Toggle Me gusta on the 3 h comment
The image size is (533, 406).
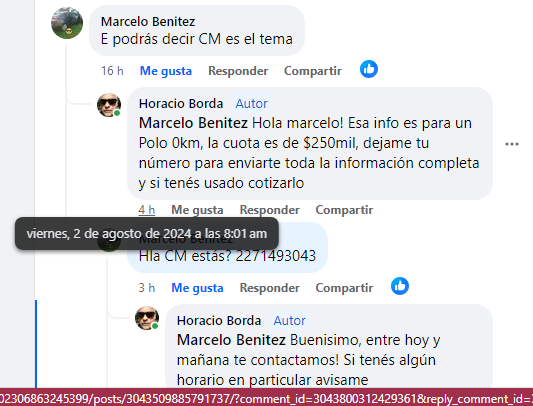coord(197,288)
